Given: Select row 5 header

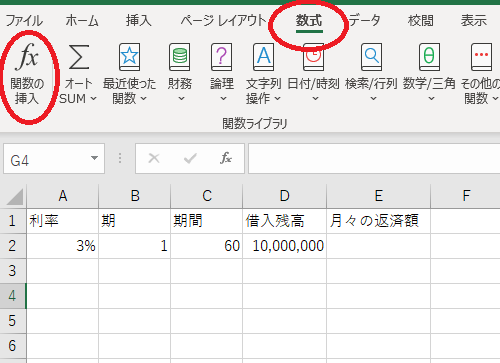Looking at the screenshot, I should click(13, 321).
